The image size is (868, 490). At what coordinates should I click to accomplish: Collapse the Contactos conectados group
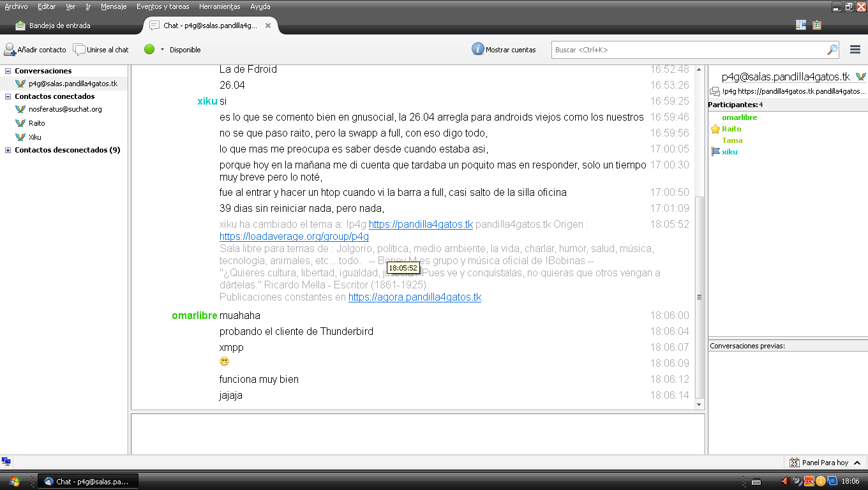8,96
